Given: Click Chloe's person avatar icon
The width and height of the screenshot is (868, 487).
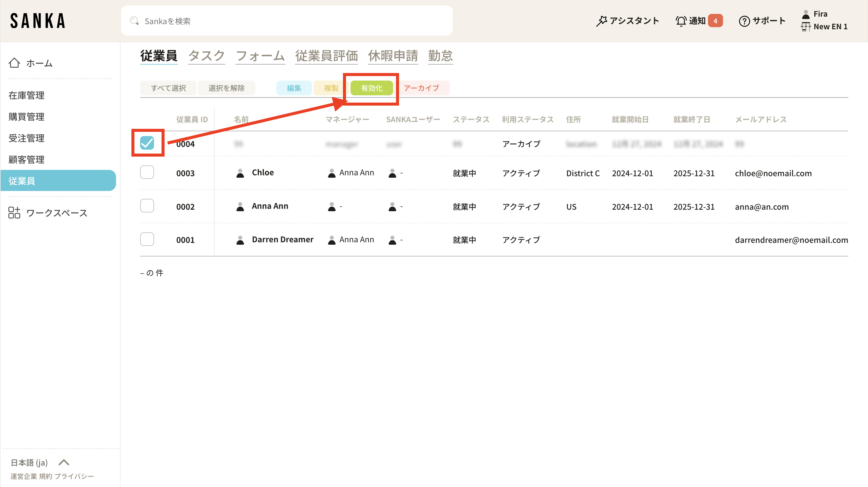Looking at the screenshot, I should (x=240, y=173).
